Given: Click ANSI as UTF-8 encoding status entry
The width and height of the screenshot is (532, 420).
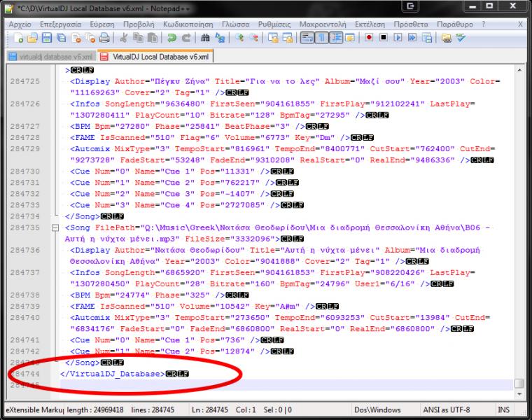Looking at the screenshot, I should coord(447,409).
